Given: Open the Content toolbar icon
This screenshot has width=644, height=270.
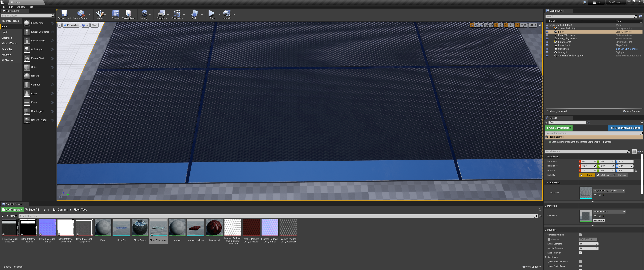Looking at the screenshot, I should pos(116,14).
